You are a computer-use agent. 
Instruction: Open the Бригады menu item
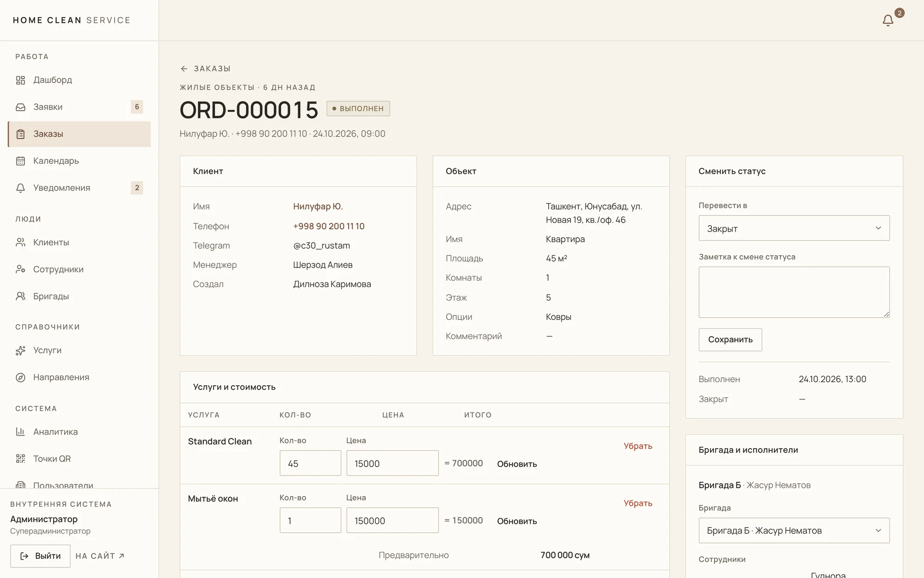(x=79, y=296)
